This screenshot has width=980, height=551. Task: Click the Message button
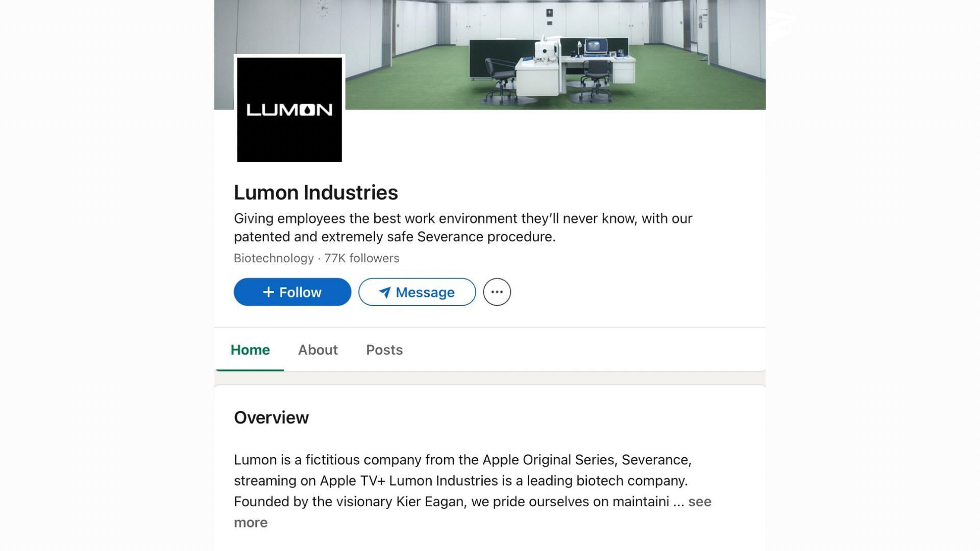(416, 292)
